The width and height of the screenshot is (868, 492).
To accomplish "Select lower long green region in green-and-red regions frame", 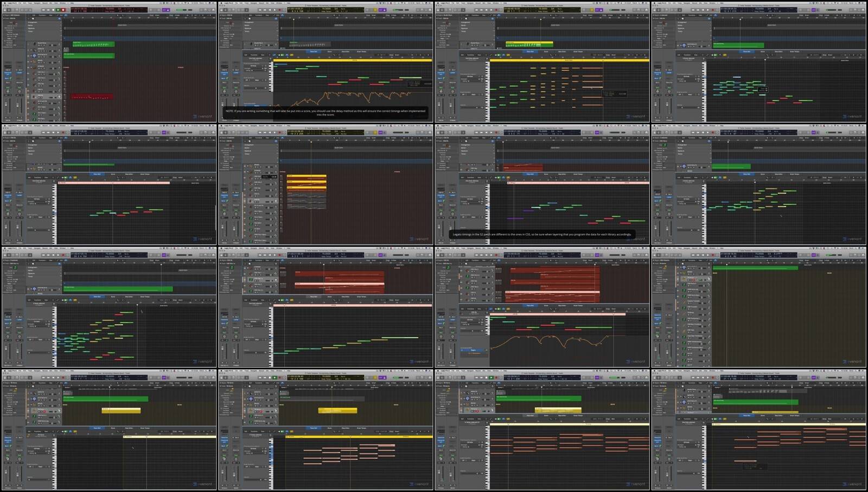I will coord(89,55).
